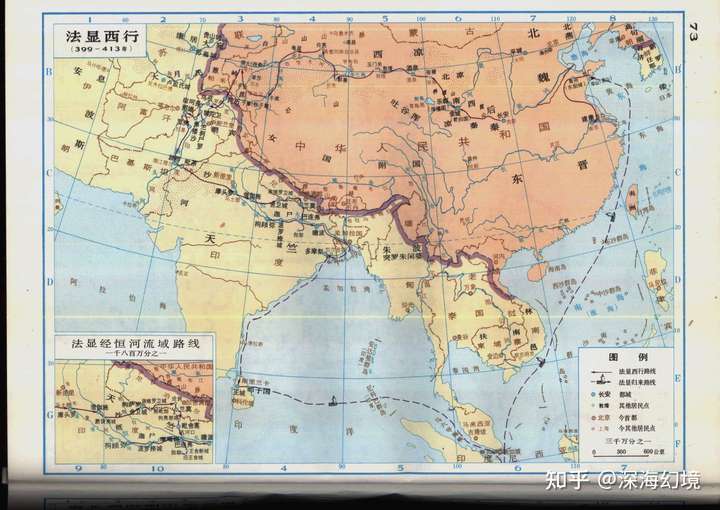Click the 法显西行路线 line symbol in the legend

tap(602, 371)
